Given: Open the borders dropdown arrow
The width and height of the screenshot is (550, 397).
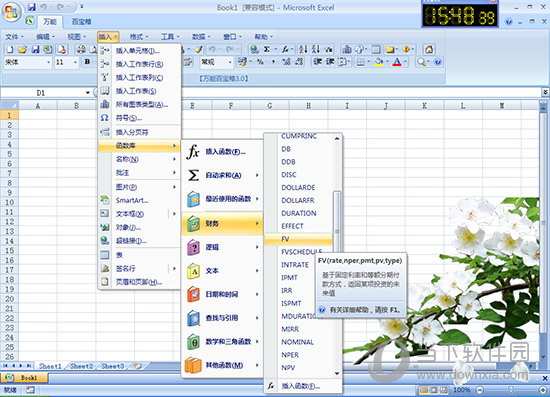Looking at the screenshot, I should click(368, 62).
